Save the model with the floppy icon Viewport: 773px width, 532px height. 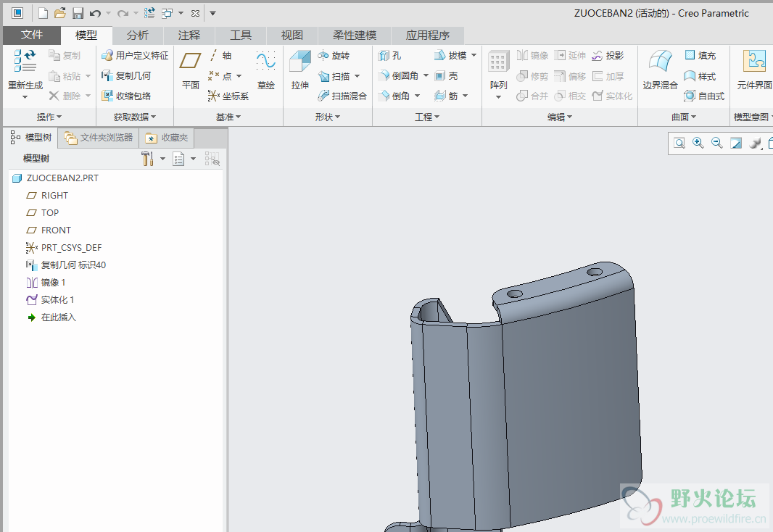[x=78, y=13]
